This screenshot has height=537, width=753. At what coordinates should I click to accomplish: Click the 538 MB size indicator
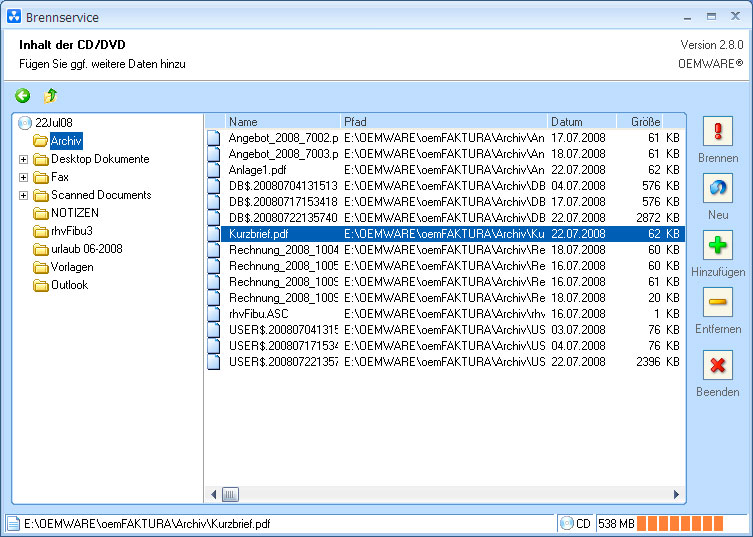[x=617, y=524]
